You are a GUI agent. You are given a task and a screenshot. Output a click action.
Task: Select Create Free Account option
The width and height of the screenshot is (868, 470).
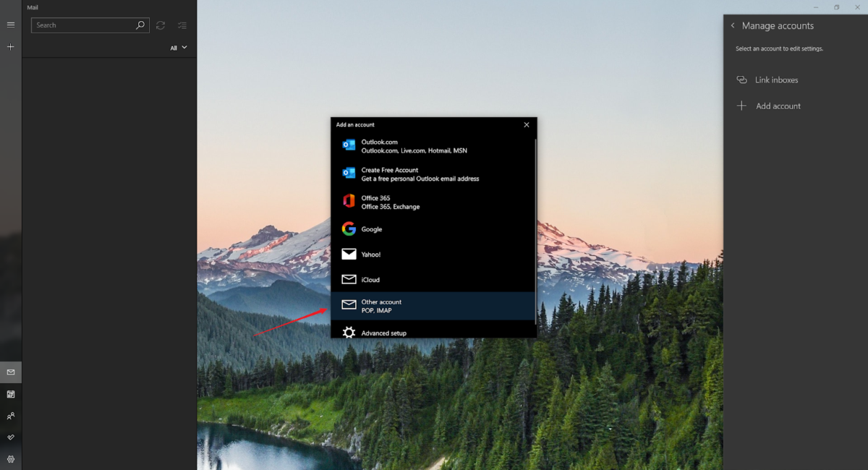pos(433,174)
